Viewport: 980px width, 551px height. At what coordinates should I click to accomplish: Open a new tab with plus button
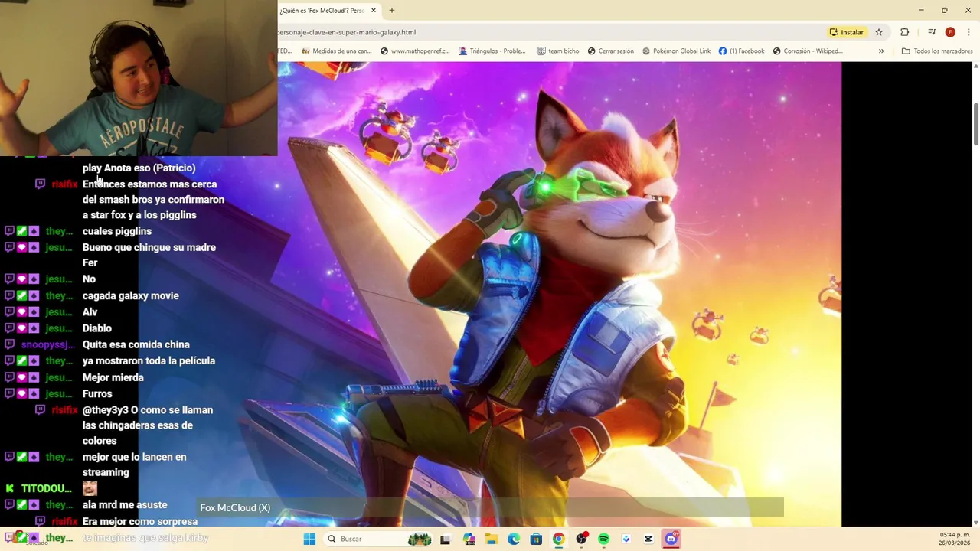click(391, 11)
